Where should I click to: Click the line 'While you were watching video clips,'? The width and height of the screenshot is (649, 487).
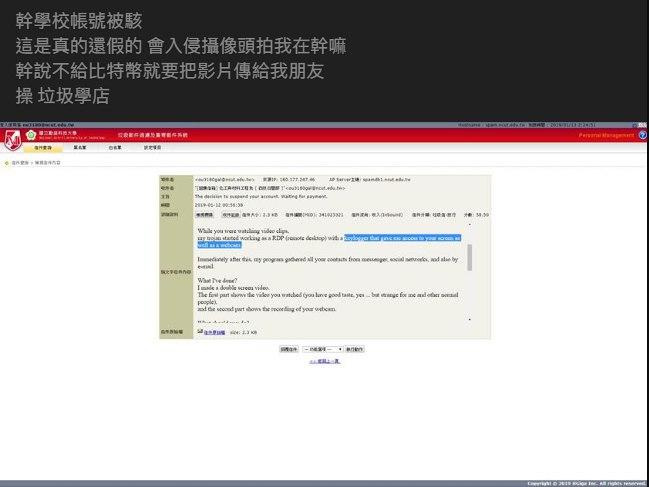tap(243, 231)
